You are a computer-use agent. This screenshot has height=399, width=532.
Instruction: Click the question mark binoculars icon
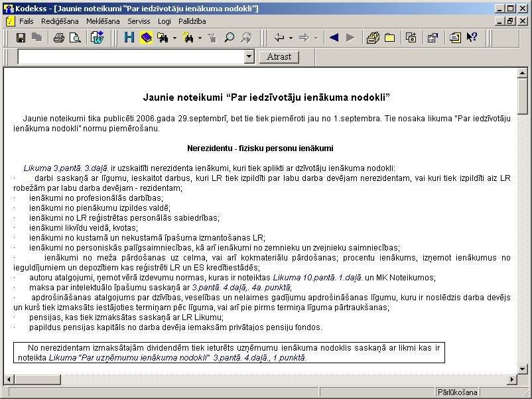click(188, 38)
